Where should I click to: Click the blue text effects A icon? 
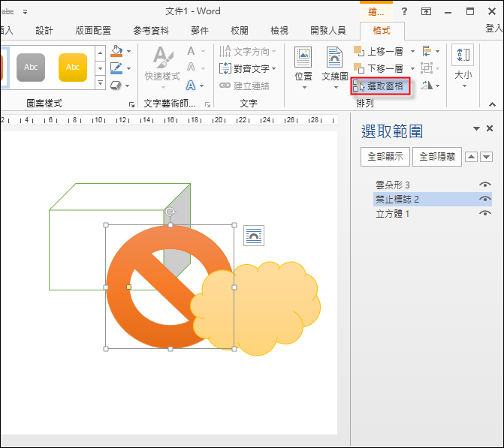(x=191, y=86)
